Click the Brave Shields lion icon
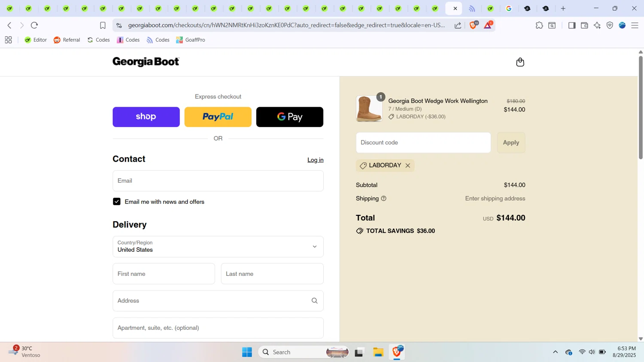The image size is (644, 362). [x=473, y=25]
